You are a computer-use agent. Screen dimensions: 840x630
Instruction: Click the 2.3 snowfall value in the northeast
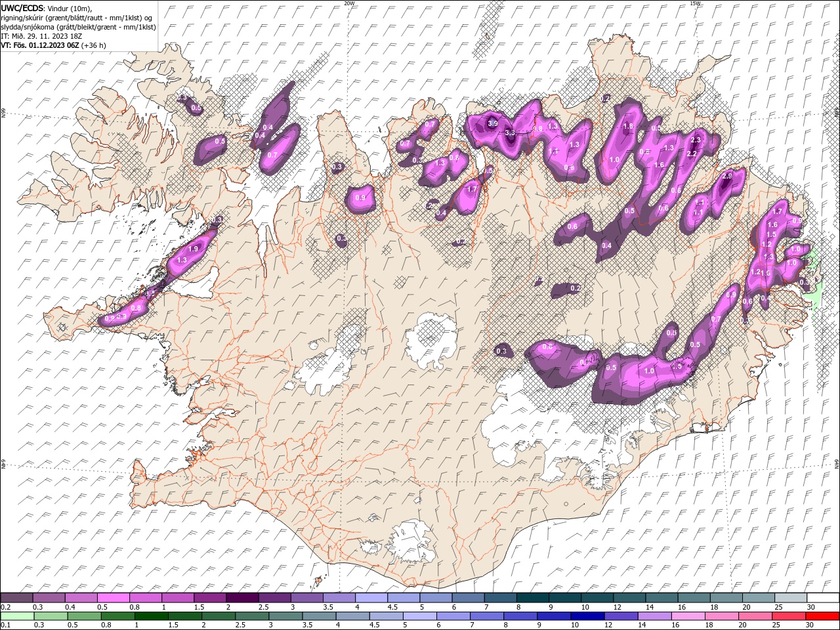pyautogui.click(x=696, y=140)
